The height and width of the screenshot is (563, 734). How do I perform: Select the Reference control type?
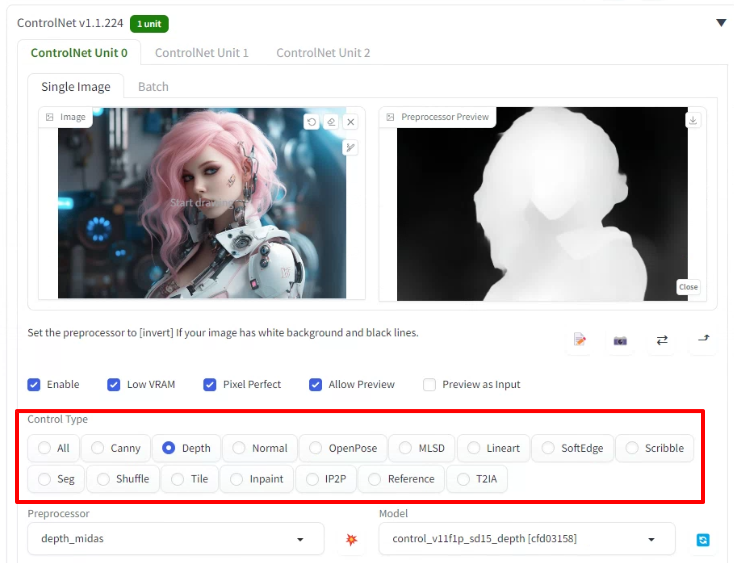[x=401, y=479]
